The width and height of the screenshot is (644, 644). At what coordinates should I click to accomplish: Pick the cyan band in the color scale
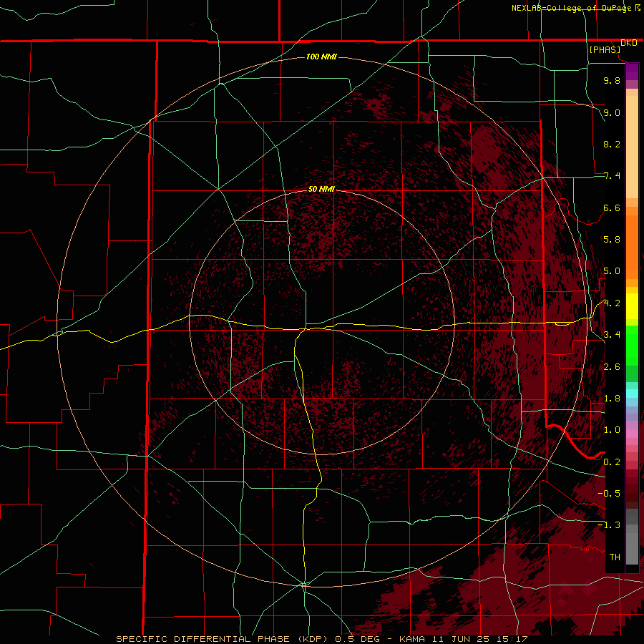[632, 394]
